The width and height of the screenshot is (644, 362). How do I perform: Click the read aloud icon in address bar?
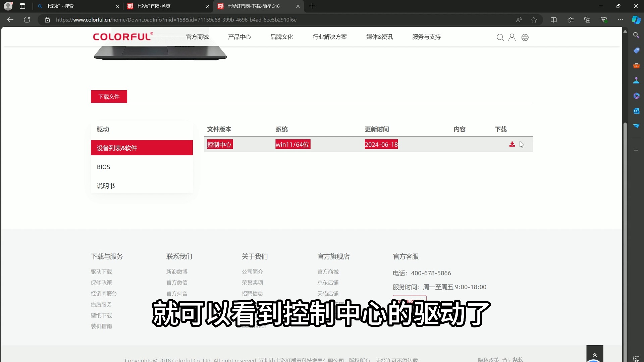[519, 20]
